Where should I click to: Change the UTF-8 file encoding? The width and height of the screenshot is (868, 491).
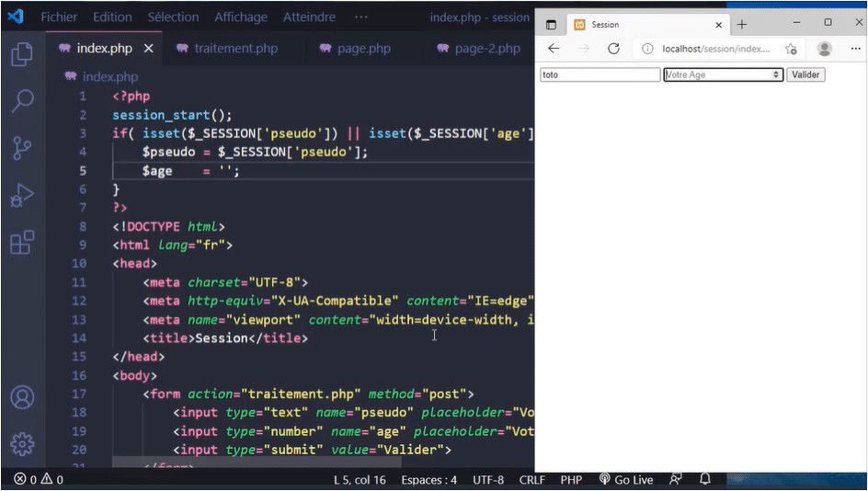488,479
